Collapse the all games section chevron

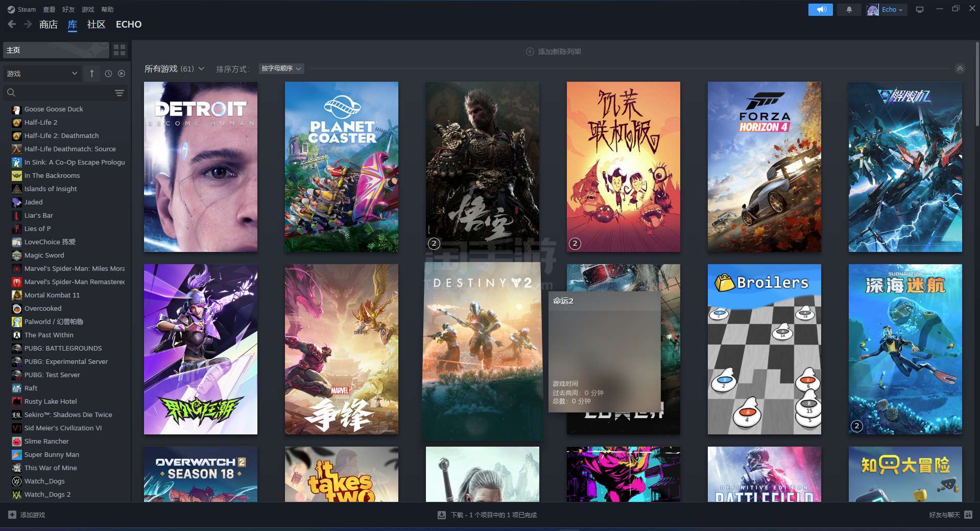pyautogui.click(x=960, y=69)
